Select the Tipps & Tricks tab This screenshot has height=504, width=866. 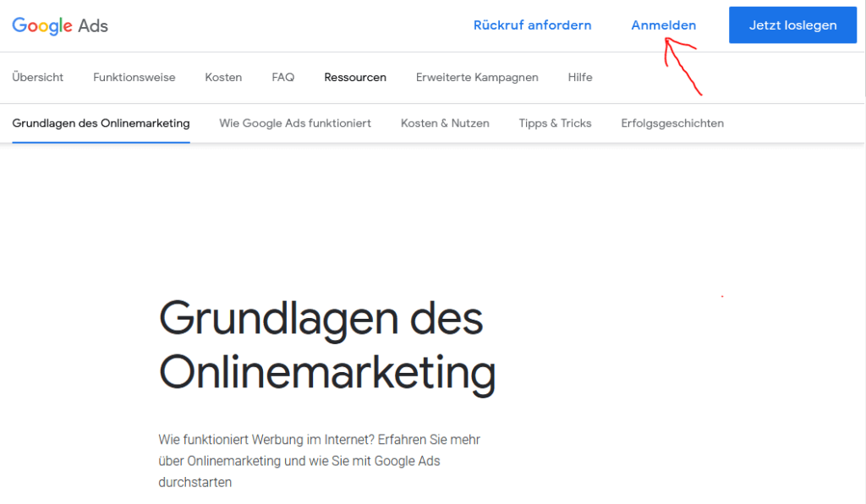pyautogui.click(x=555, y=123)
